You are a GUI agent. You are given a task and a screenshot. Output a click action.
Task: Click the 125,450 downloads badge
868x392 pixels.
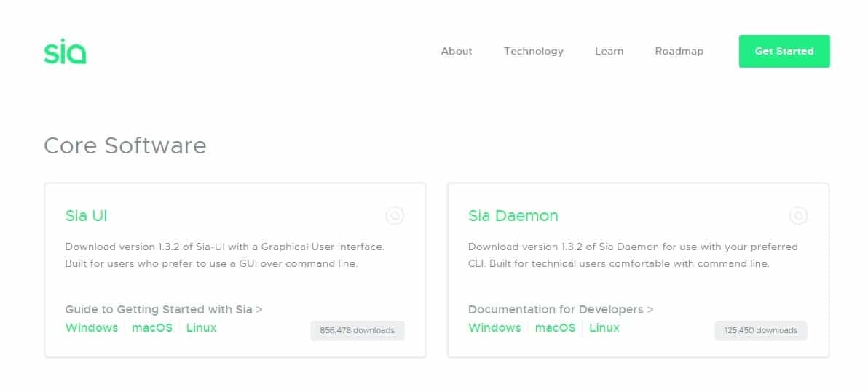tap(761, 331)
